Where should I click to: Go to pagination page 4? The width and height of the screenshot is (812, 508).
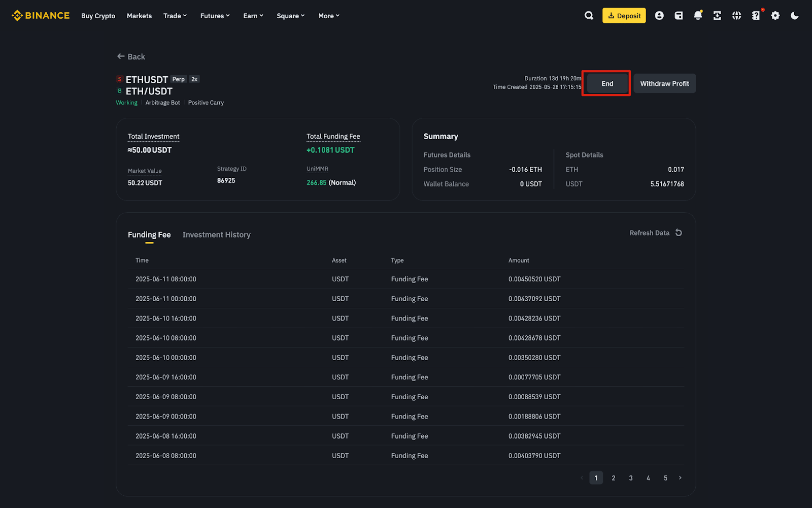(648, 478)
